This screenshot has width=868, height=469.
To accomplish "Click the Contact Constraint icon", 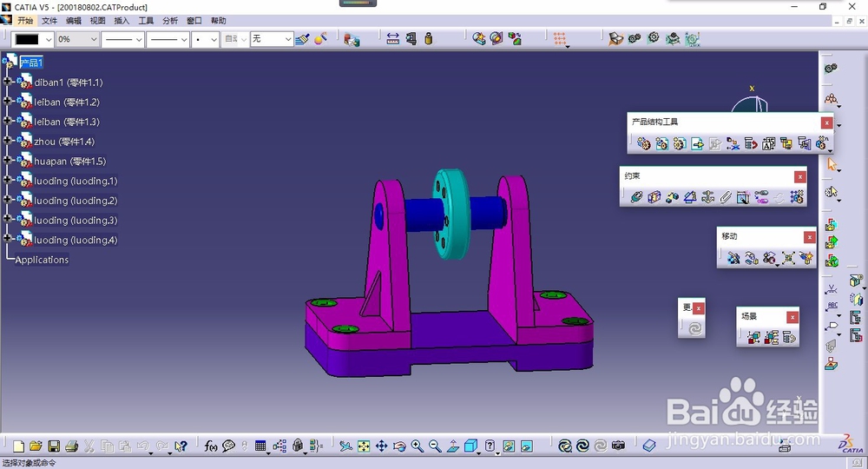I will point(654,196).
